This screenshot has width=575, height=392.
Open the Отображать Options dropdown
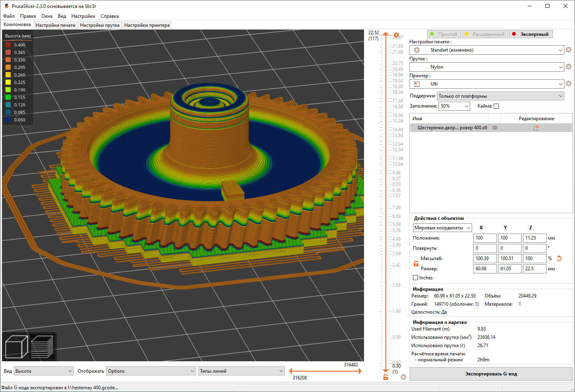click(x=151, y=371)
